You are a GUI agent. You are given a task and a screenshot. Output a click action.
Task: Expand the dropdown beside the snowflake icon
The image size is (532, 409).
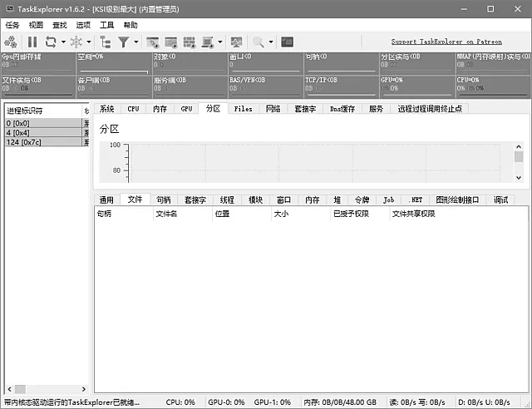click(89, 42)
